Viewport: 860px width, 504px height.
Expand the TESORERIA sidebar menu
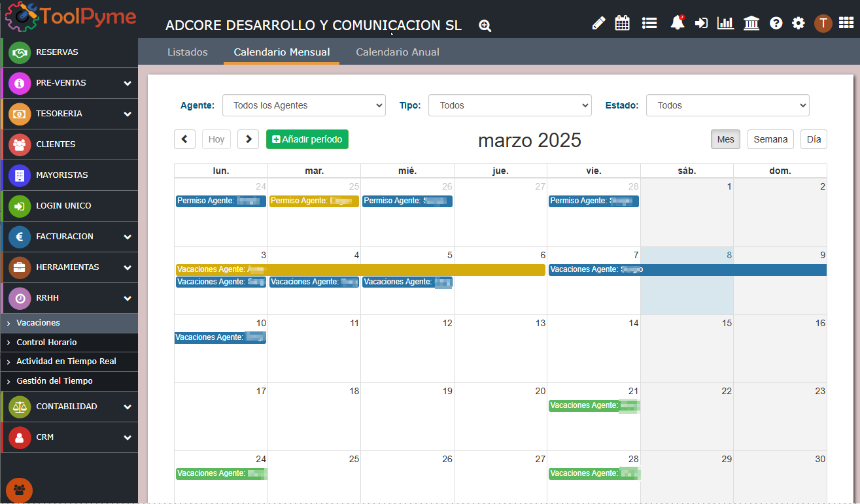click(x=69, y=114)
